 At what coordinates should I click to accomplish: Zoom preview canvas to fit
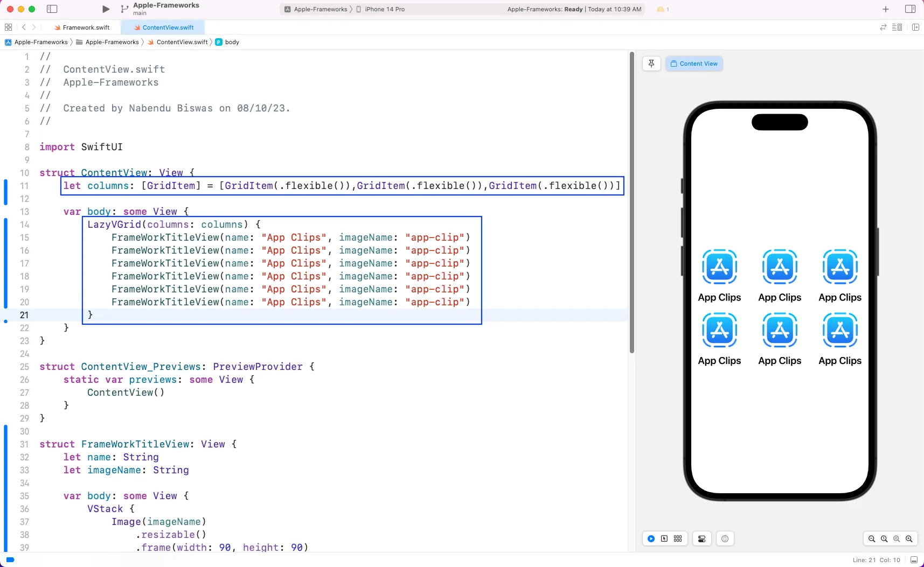[x=897, y=538]
